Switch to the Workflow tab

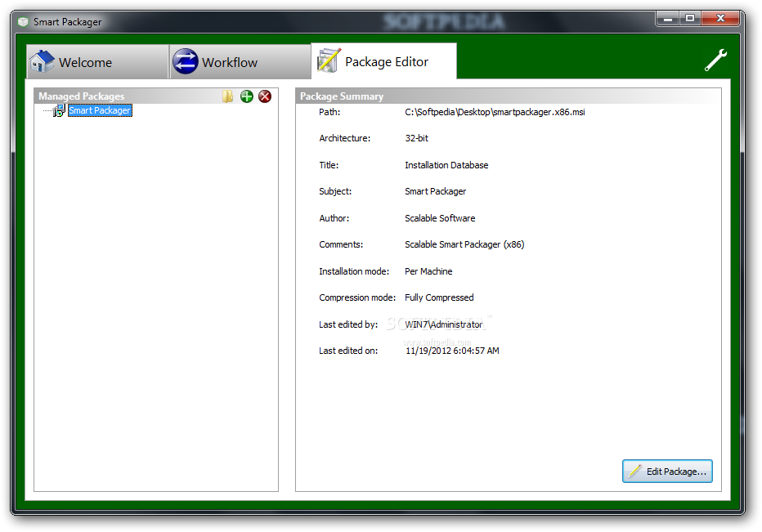click(x=240, y=62)
